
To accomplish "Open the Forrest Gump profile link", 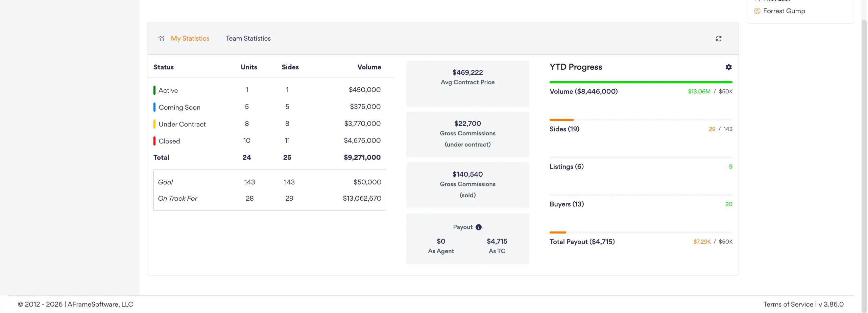I will click(784, 11).
